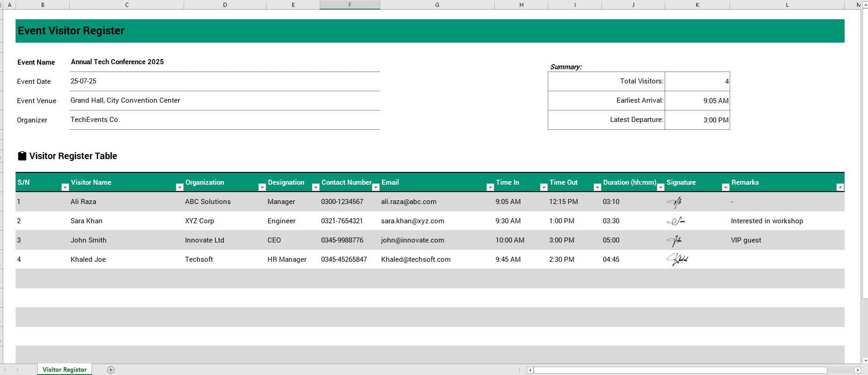Click the vertical scrollbar down arrow
The height and width of the screenshot is (375, 868).
pos(865,360)
